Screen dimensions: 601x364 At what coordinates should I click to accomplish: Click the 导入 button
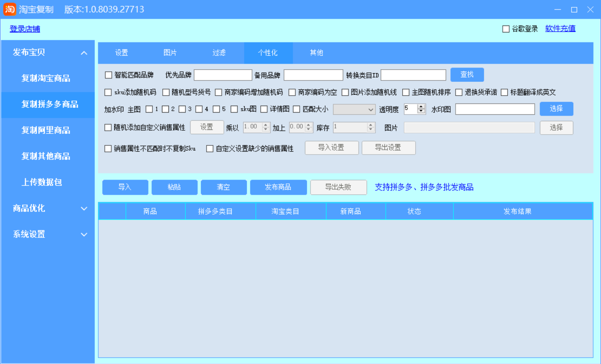pyautogui.click(x=125, y=187)
